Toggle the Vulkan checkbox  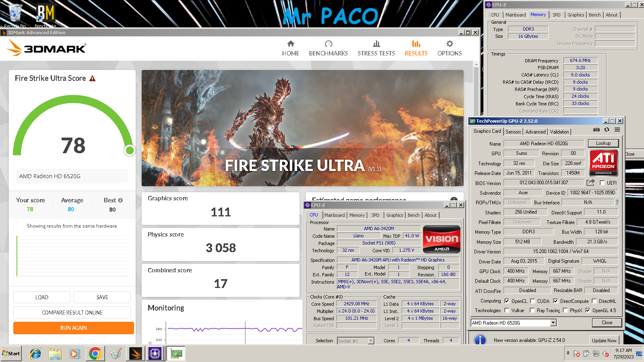(x=507, y=310)
